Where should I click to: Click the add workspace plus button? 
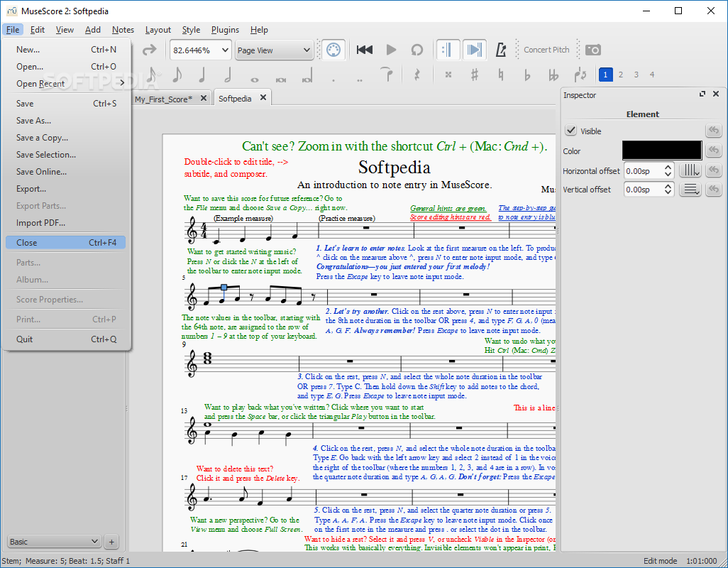coord(111,542)
